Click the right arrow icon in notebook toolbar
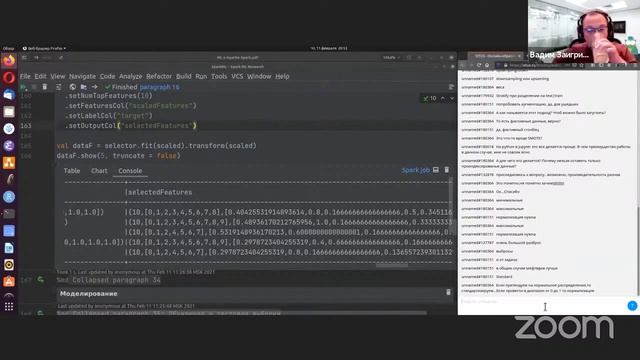Screen dimensions: 640x360 [94, 87]
